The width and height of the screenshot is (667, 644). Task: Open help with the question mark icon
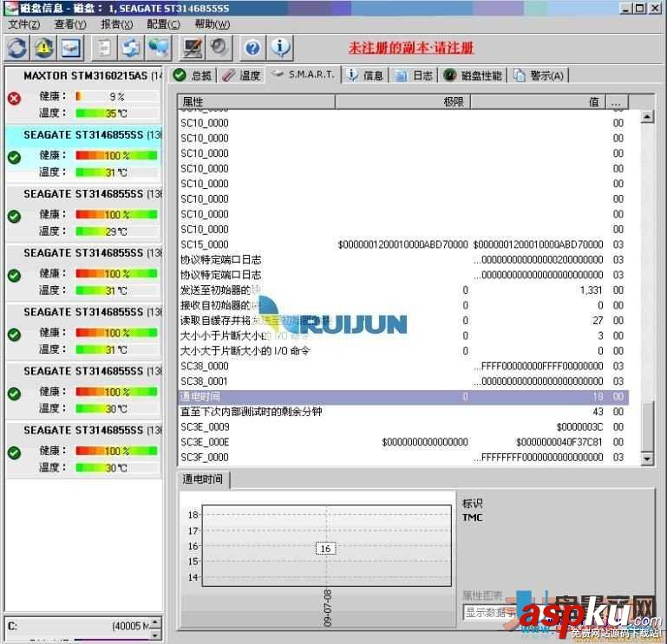(252, 48)
